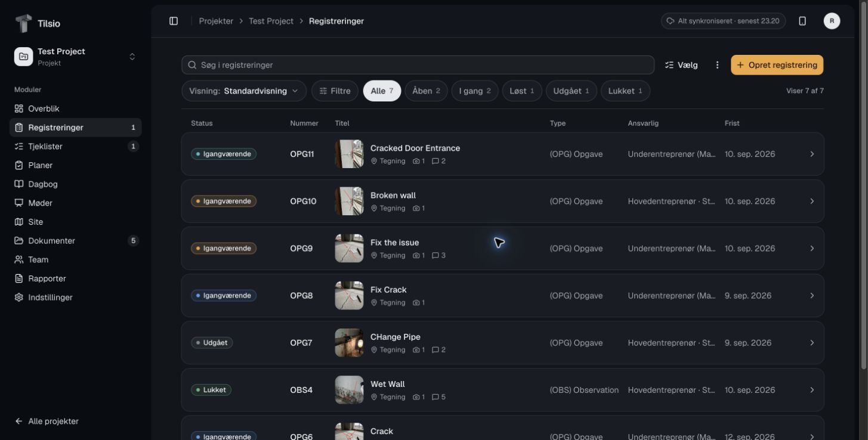Open the user avatar R menu

[832, 21]
